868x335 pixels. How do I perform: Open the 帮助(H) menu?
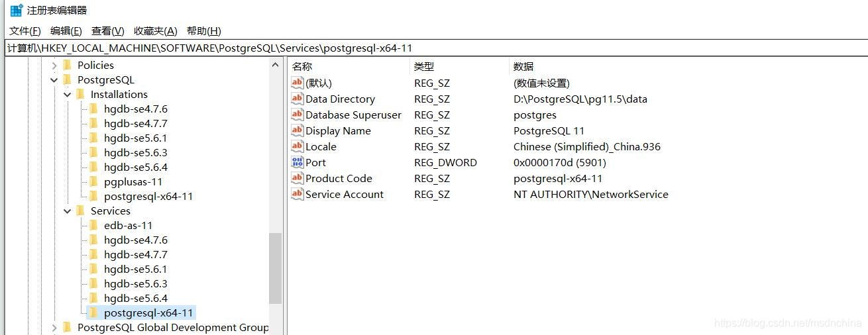point(204,31)
